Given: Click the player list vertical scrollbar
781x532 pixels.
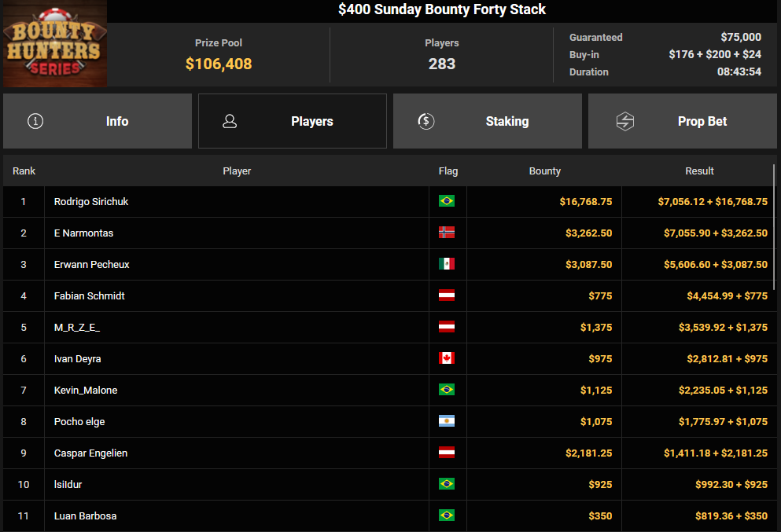Looking at the screenshot, I should click(x=775, y=228).
